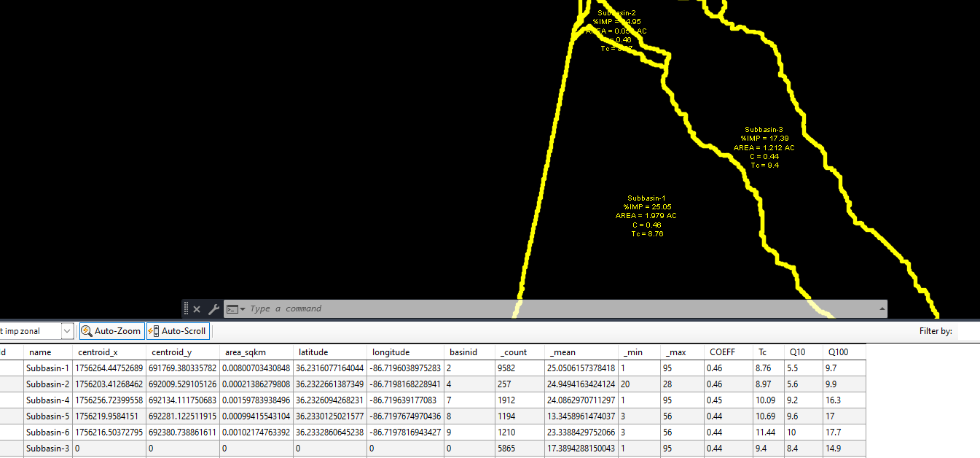This screenshot has height=458, width=980.
Task: Click the lightning scroll icon on Auto-Scroll
Action: tap(153, 331)
